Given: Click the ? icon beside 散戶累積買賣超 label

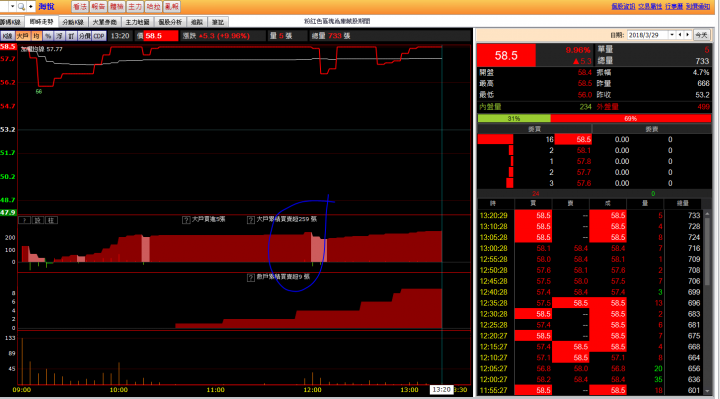Looking at the screenshot, I should (251, 277).
